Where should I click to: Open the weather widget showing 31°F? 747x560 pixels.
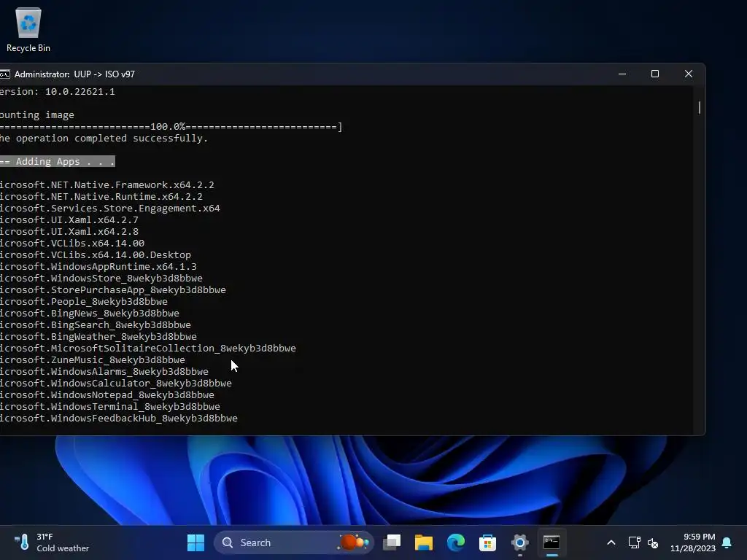pyautogui.click(x=52, y=542)
